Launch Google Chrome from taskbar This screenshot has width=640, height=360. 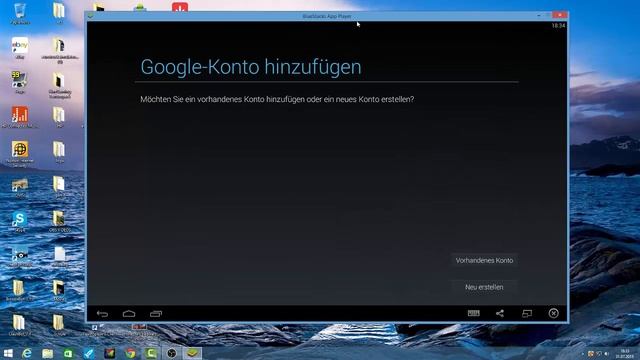[130, 353]
